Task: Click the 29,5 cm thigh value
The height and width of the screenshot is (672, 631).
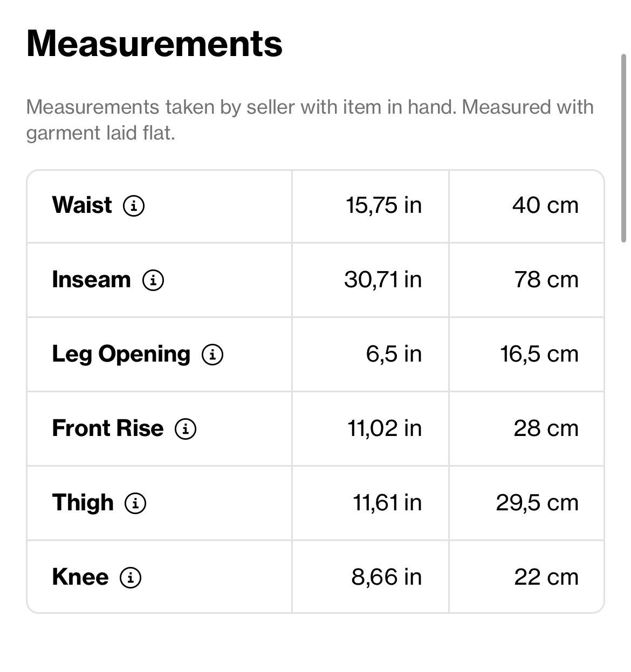Action: coord(537,503)
